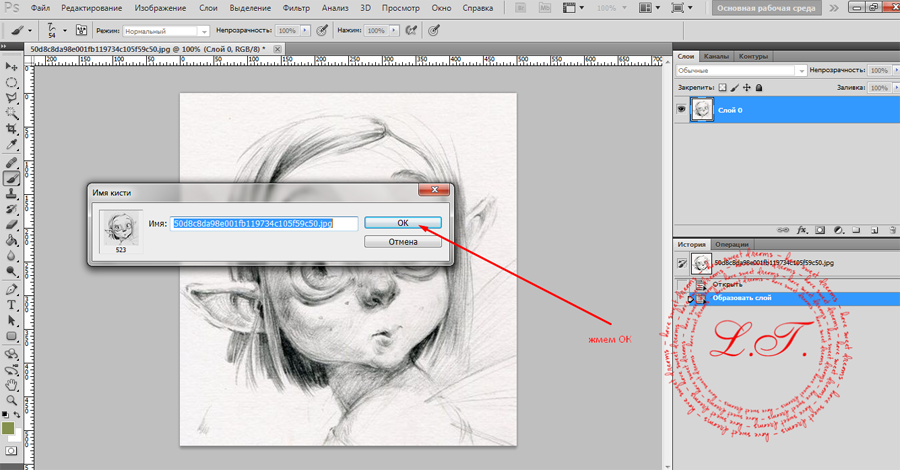Open the Brush panel toggle icon
Viewport: 900px width, 470px height.
click(x=82, y=30)
